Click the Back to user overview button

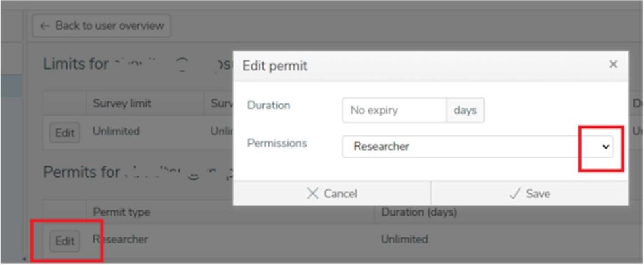tap(101, 26)
